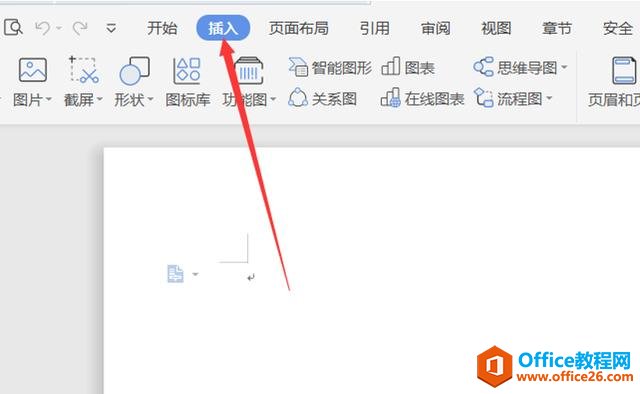Image resolution: width=640 pixels, height=394 pixels.
Task: Go to the 引用 tab
Action: coord(374,28)
